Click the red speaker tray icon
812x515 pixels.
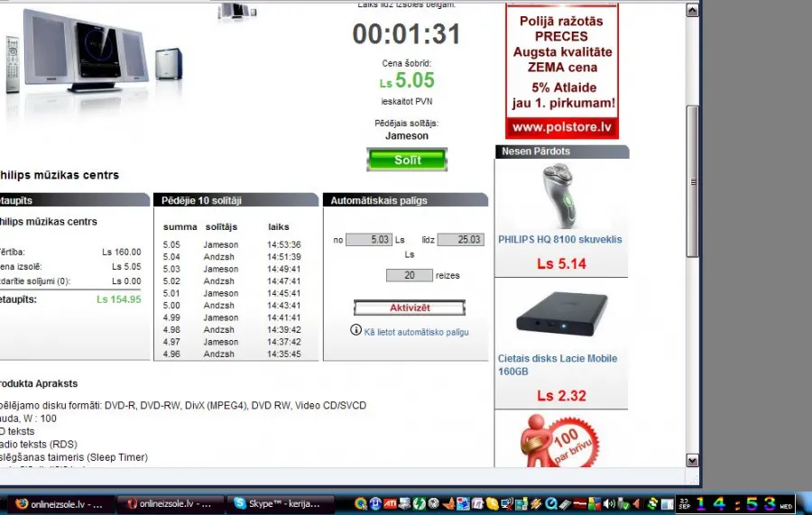pyautogui.click(x=638, y=503)
